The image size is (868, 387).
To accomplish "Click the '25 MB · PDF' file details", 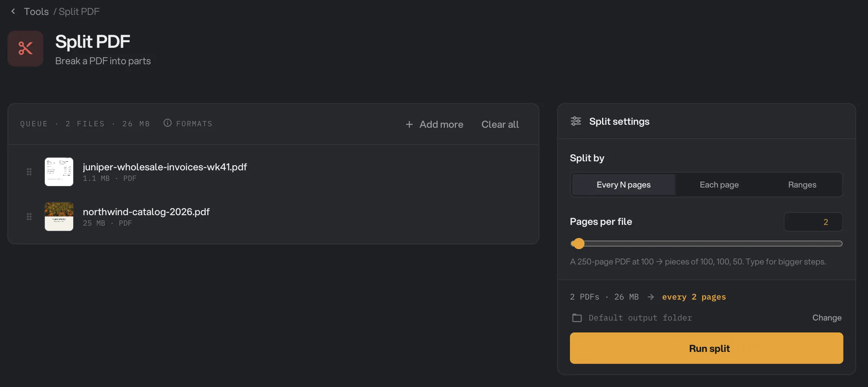I will pos(108,223).
